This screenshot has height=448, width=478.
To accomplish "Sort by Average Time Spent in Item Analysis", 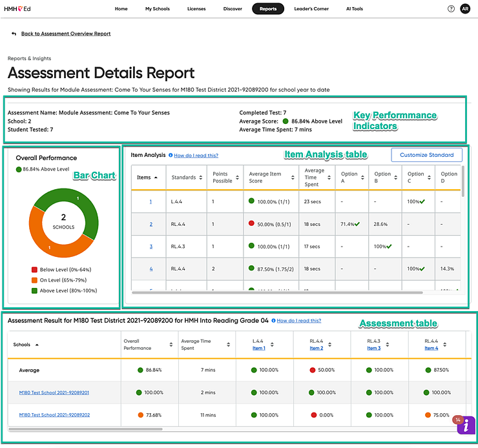I will coord(329,178).
